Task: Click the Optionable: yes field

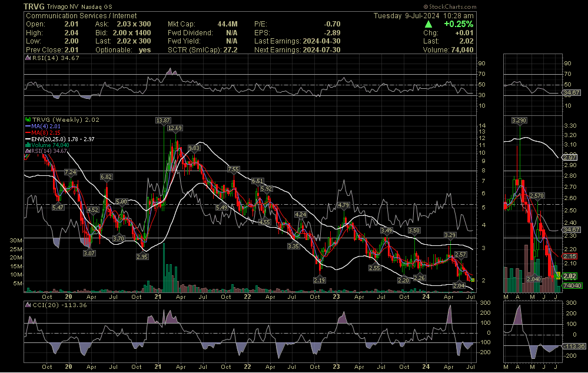Action: [123, 50]
